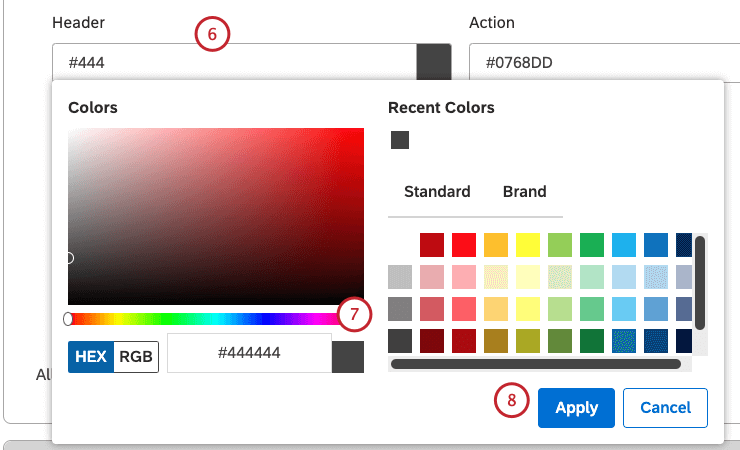740x450 pixels.
Task: Select the HEX color mode toggle
Action: (91, 356)
